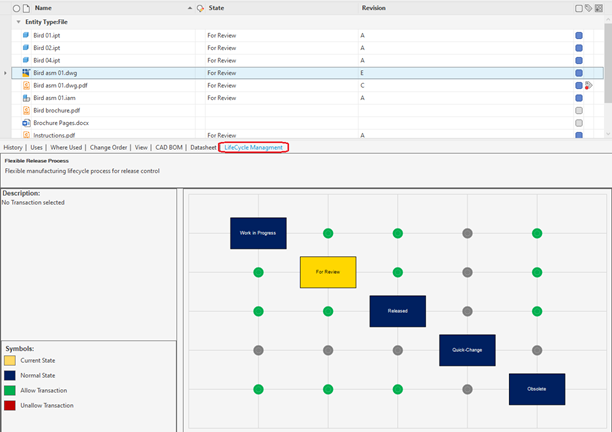Click gray dot in Work in Progress row, Quick-Change column
The width and height of the screenshot is (612, 432).
467,233
